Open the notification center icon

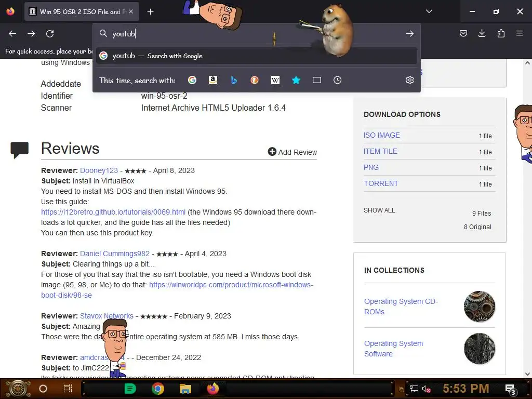(511, 390)
